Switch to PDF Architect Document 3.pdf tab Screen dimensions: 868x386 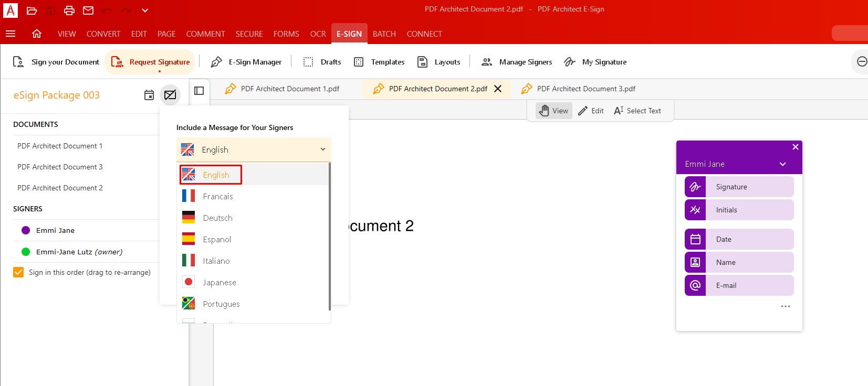coord(579,89)
